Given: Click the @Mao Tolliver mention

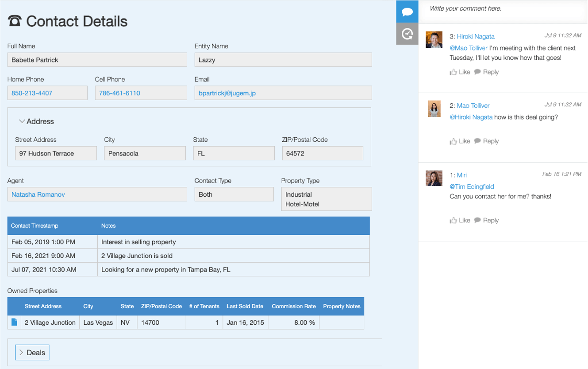Looking at the screenshot, I should pos(469,48).
